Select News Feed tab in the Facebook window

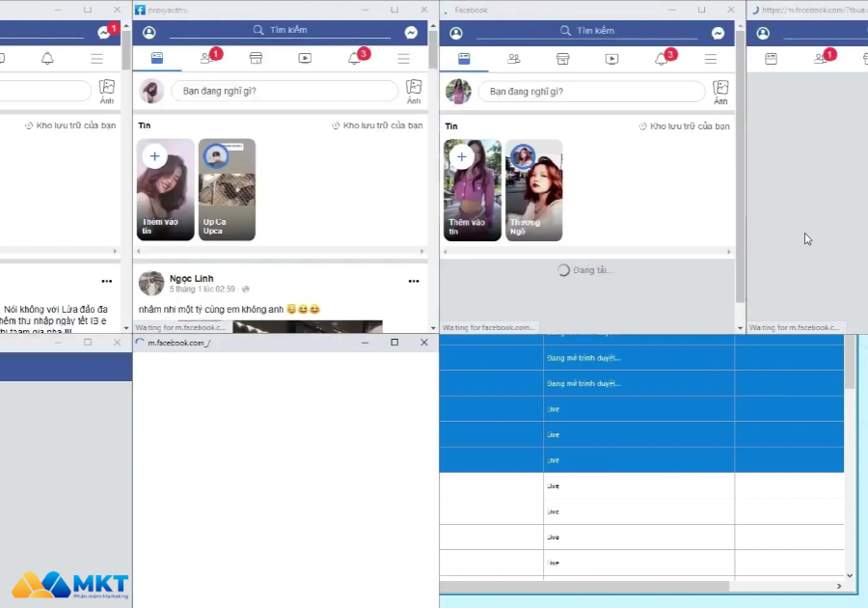tap(464, 59)
